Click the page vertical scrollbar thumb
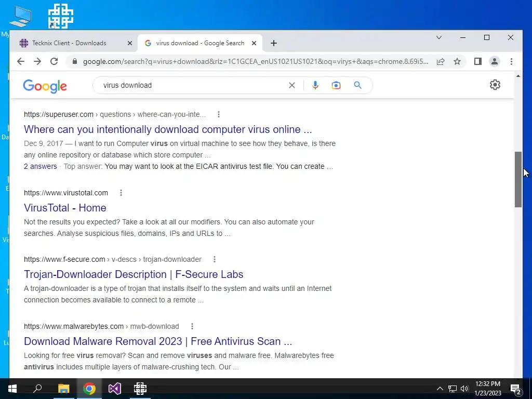This screenshot has width=532, height=399. pos(518,179)
